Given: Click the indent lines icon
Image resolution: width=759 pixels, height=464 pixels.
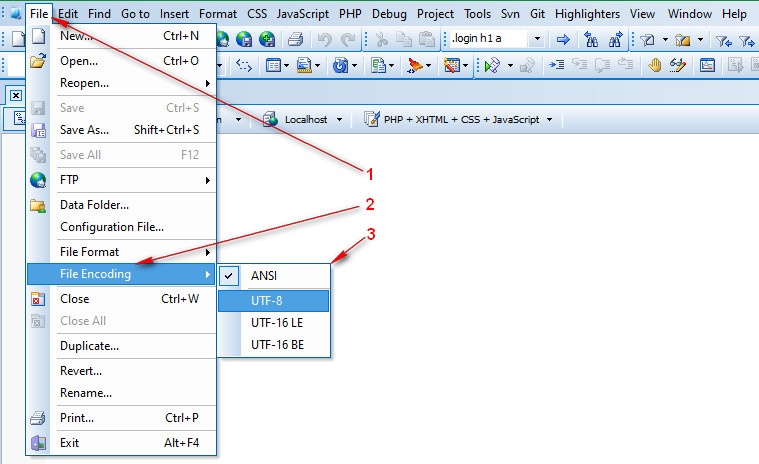Looking at the screenshot, I should (x=556, y=65).
